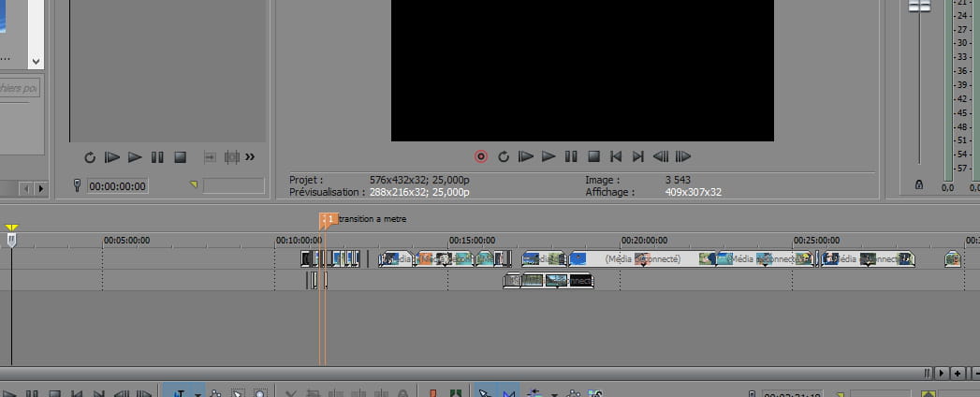Click ruler time 00:10:00:00

click(300, 240)
